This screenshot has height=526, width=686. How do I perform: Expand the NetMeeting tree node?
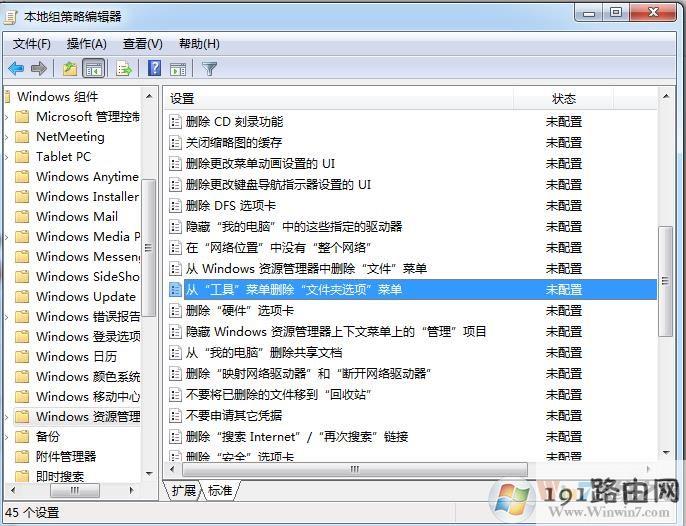(x=7, y=137)
